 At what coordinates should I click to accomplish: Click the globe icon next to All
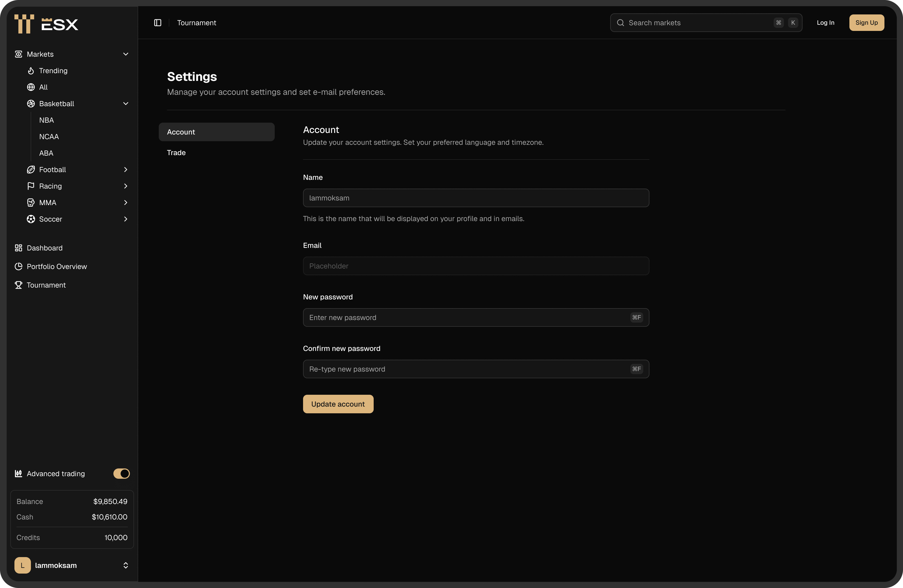click(x=31, y=87)
